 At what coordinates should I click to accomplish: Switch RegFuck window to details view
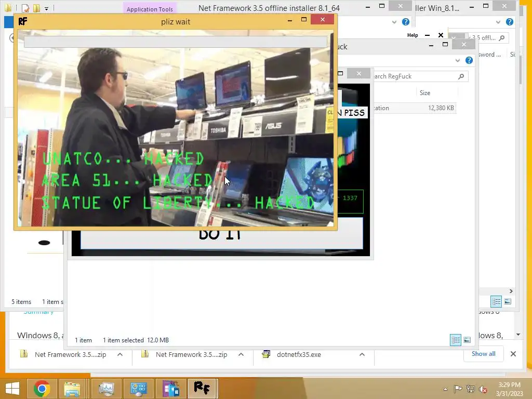(455, 340)
